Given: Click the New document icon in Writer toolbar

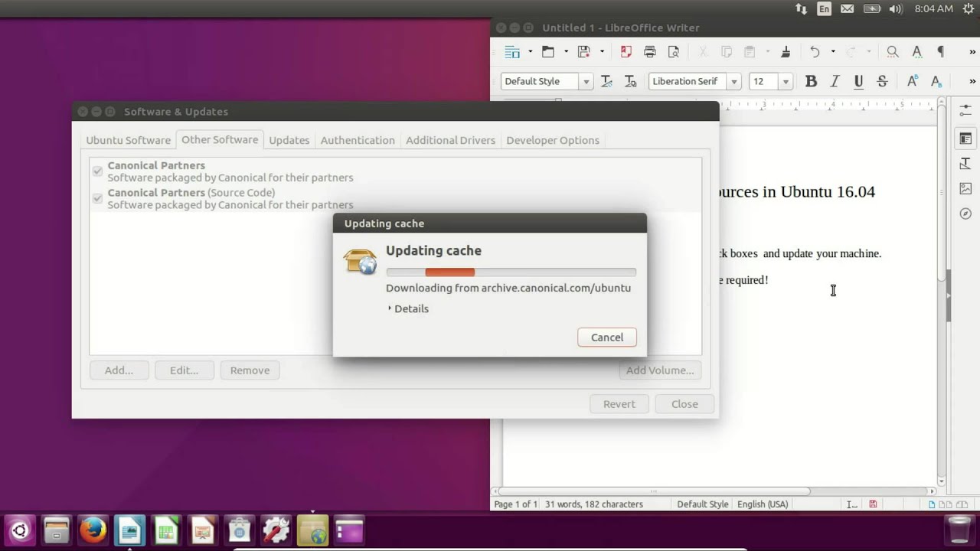Looking at the screenshot, I should [512, 52].
